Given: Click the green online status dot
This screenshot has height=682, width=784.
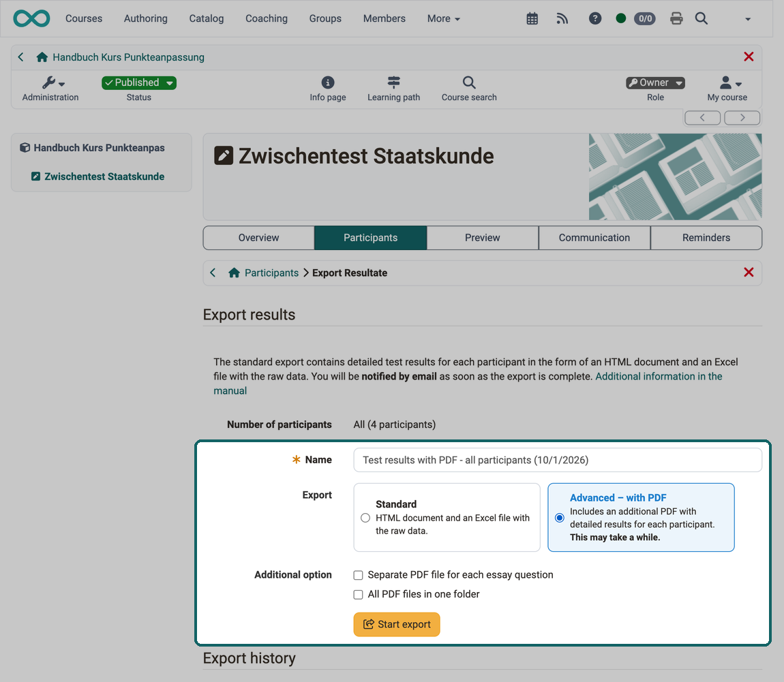Looking at the screenshot, I should pyautogui.click(x=621, y=18).
